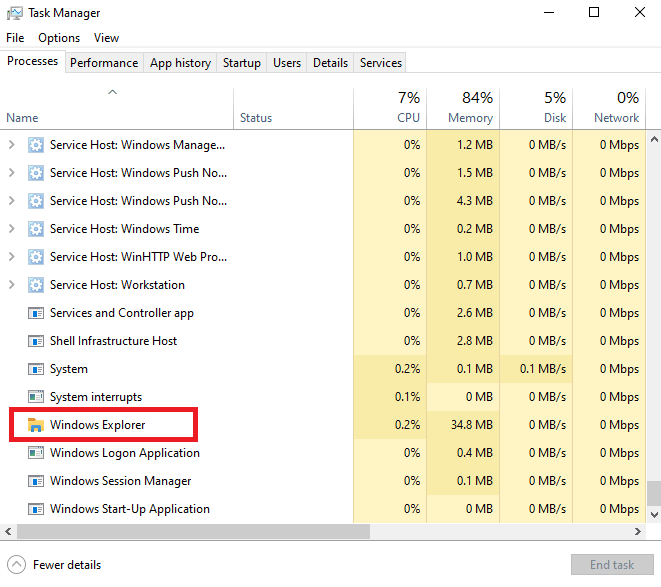Switch to the App history tab
661x587 pixels.
pyautogui.click(x=180, y=63)
